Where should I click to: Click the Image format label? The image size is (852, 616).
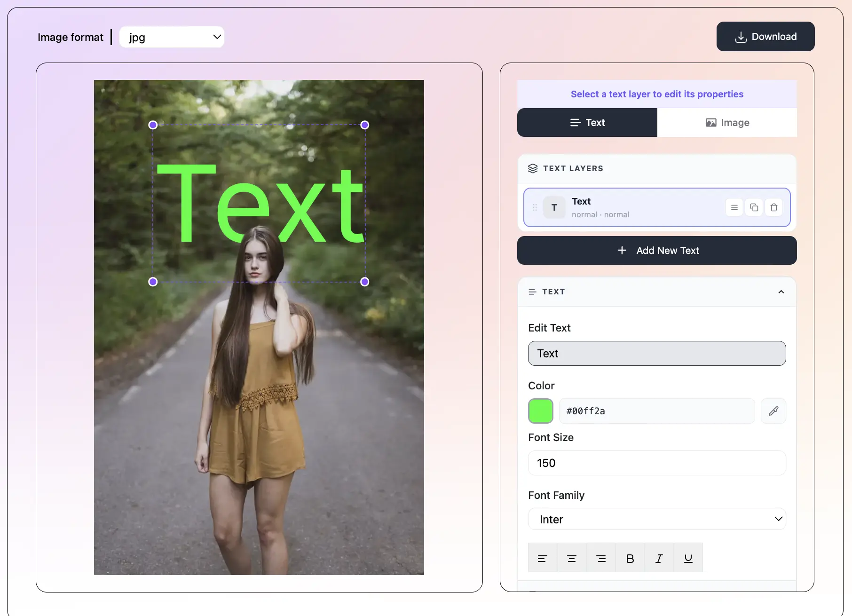click(71, 37)
